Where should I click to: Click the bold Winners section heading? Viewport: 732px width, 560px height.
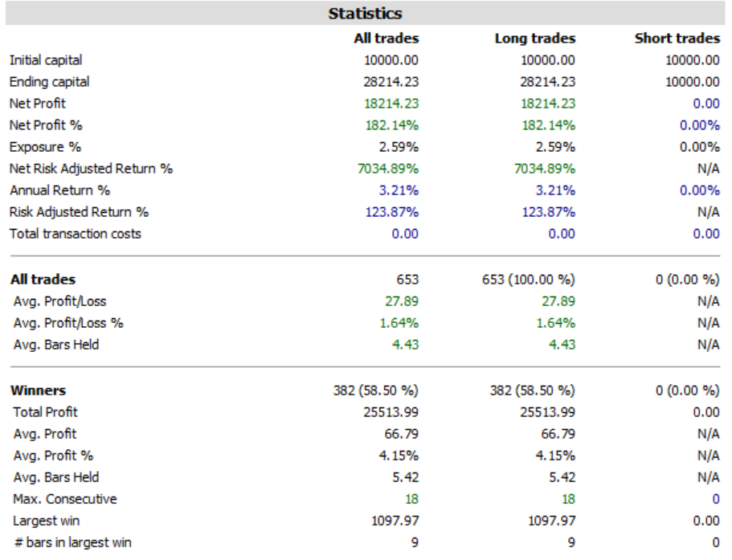click(x=38, y=390)
